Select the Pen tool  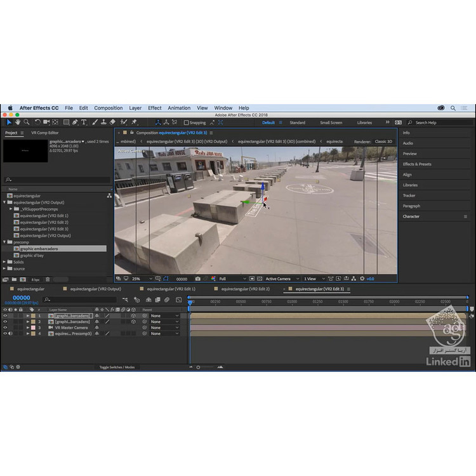click(75, 122)
